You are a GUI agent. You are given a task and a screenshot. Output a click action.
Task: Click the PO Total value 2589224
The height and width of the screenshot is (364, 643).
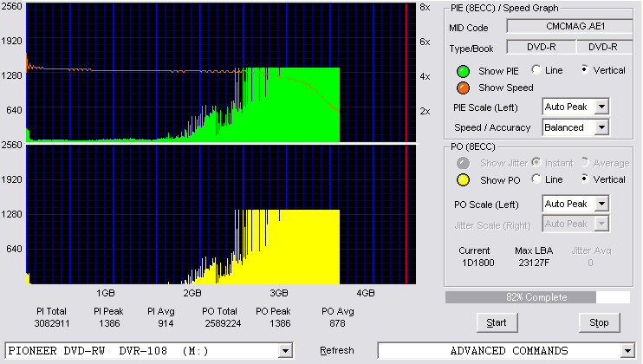[x=223, y=323]
